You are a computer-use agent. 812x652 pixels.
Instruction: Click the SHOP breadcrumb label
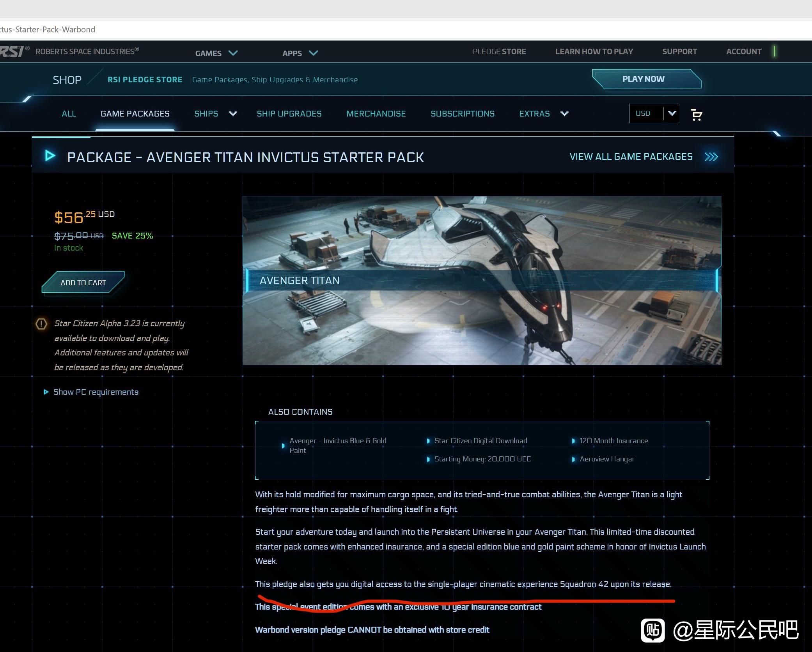pyautogui.click(x=67, y=80)
